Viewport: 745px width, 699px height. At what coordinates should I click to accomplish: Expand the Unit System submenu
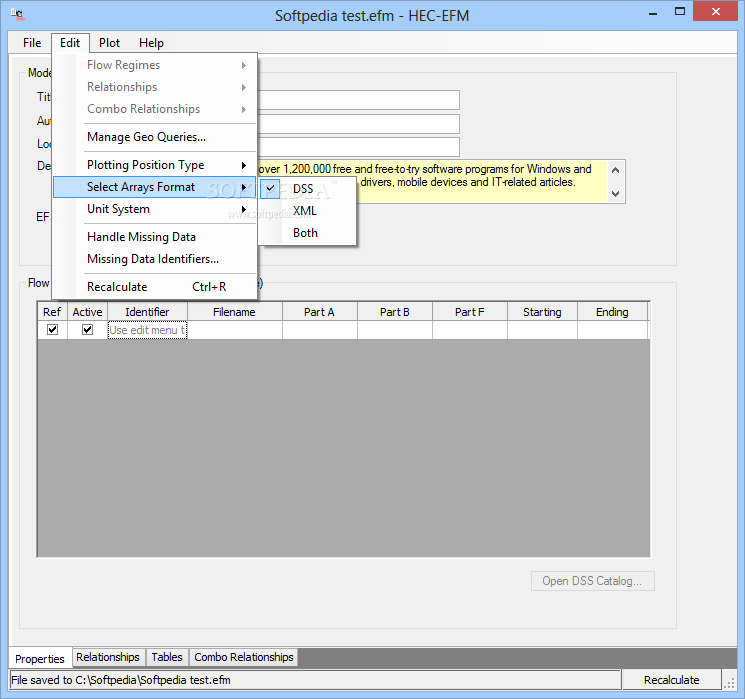point(155,209)
